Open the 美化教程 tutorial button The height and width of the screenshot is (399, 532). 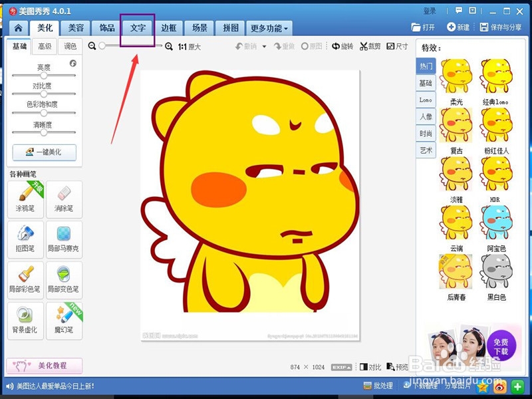(45, 366)
